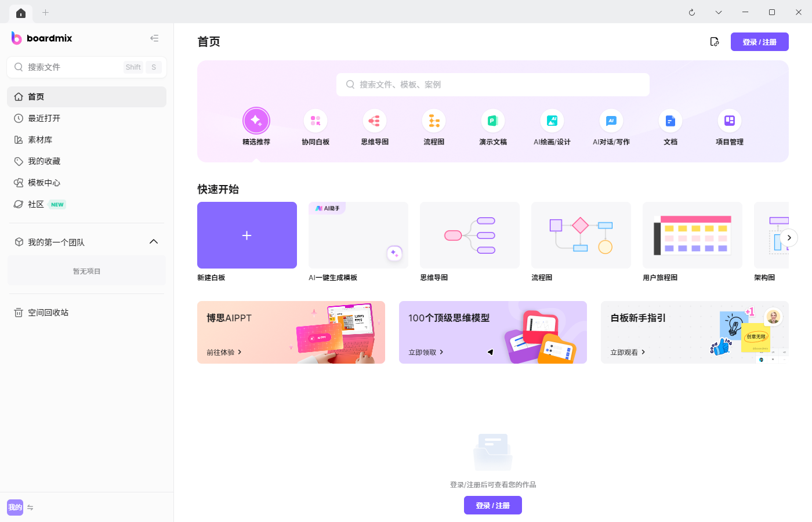This screenshot has height=522, width=812.
Task: Click the 搜索文件、模板、案例 search field
Action: pyautogui.click(x=492, y=84)
